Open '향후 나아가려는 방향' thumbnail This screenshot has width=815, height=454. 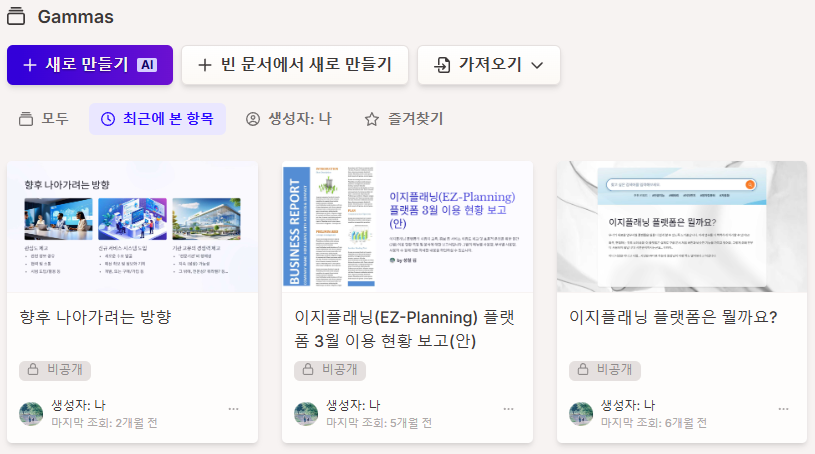[x=132, y=227]
